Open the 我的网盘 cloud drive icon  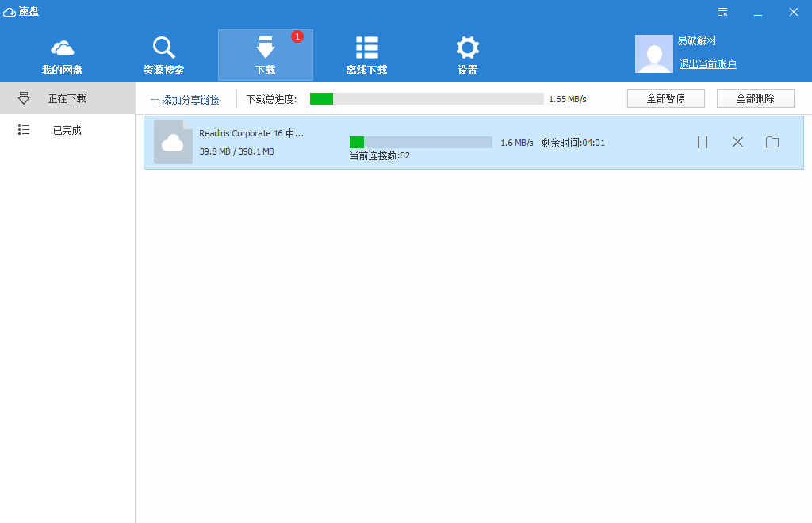pyautogui.click(x=62, y=48)
